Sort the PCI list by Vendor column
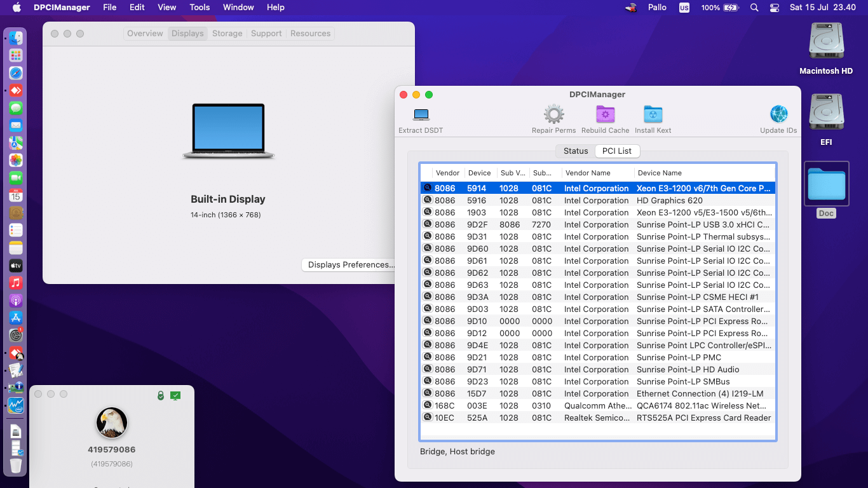 point(447,173)
